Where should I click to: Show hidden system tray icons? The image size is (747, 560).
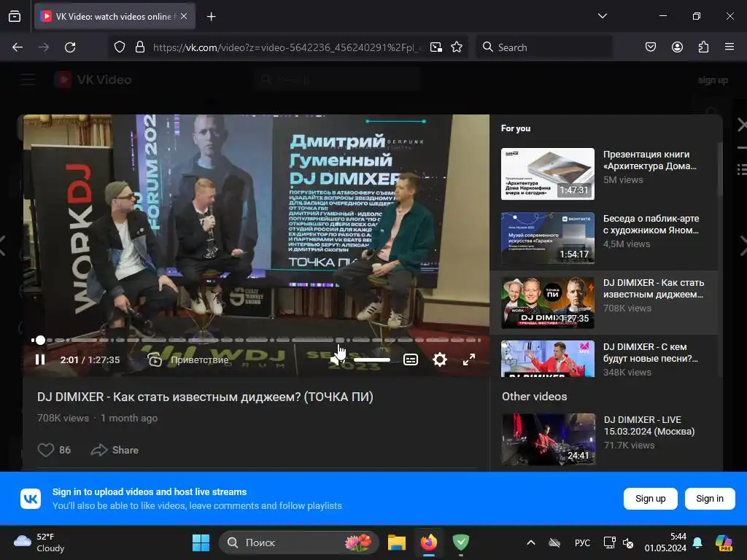pyautogui.click(x=531, y=542)
